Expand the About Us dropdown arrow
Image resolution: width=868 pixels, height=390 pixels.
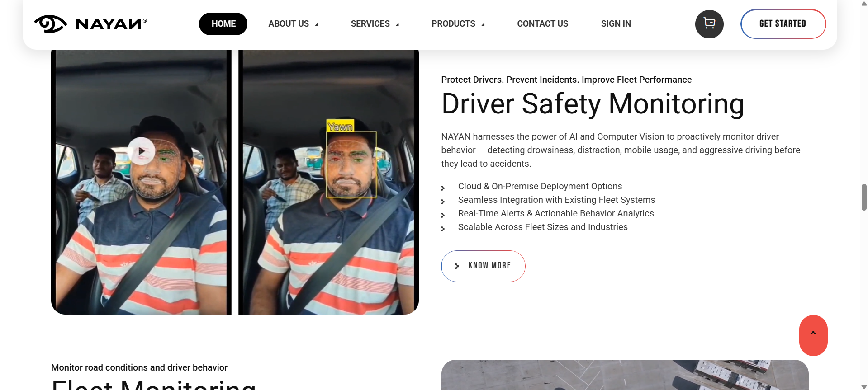point(317,25)
